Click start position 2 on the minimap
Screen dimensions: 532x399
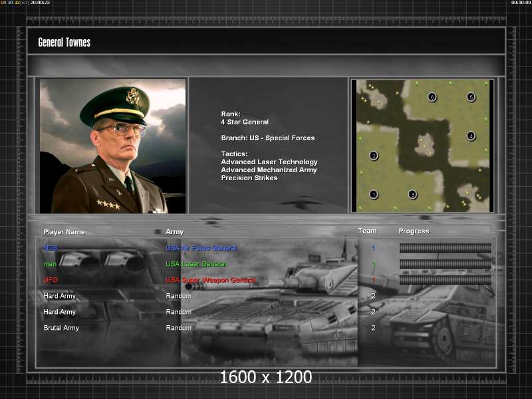(x=374, y=156)
